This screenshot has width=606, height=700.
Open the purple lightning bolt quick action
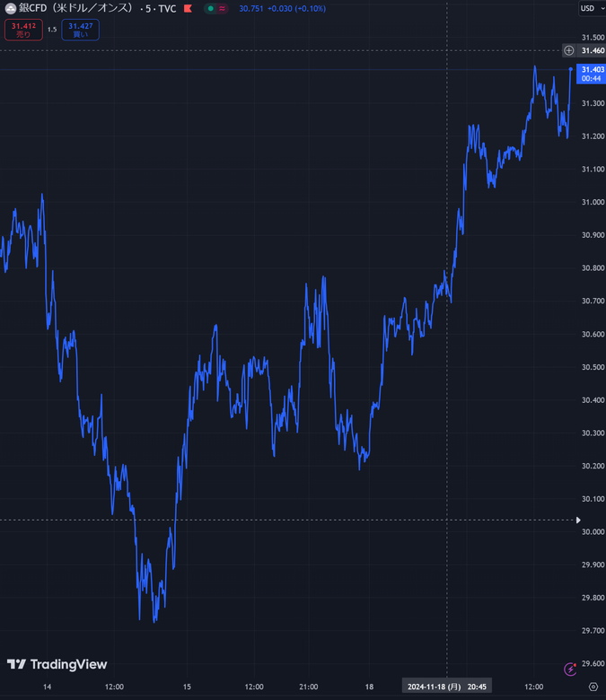click(x=570, y=669)
